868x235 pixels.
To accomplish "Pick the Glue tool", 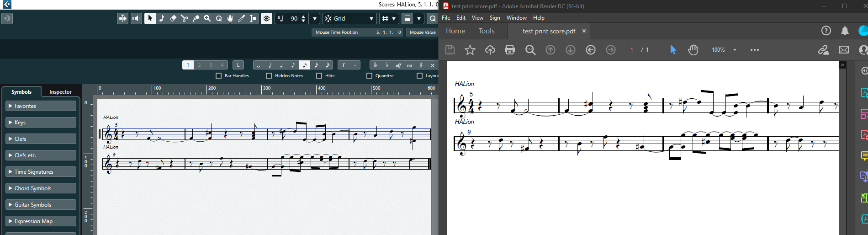I will point(196,18).
